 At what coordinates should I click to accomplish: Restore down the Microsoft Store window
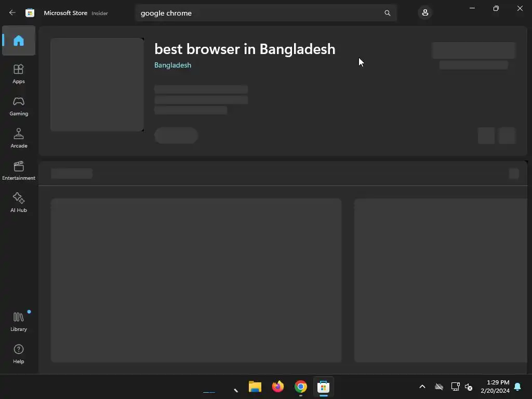(496, 8)
